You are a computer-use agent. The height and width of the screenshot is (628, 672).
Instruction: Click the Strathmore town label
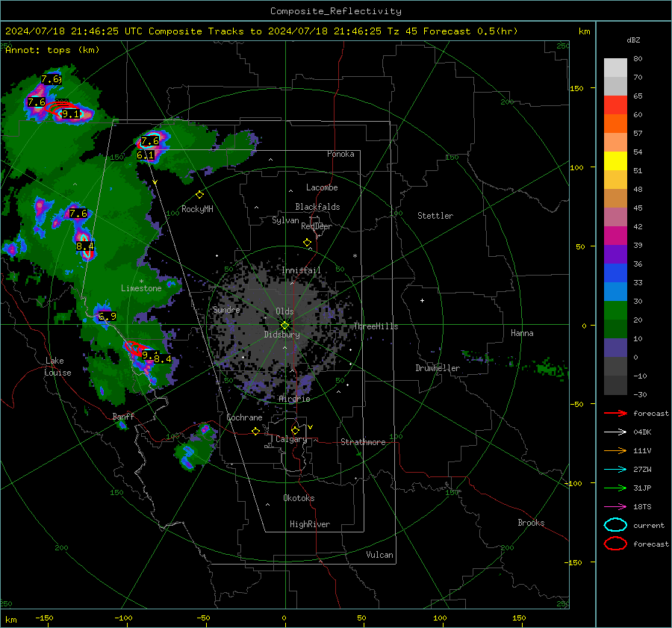click(363, 442)
